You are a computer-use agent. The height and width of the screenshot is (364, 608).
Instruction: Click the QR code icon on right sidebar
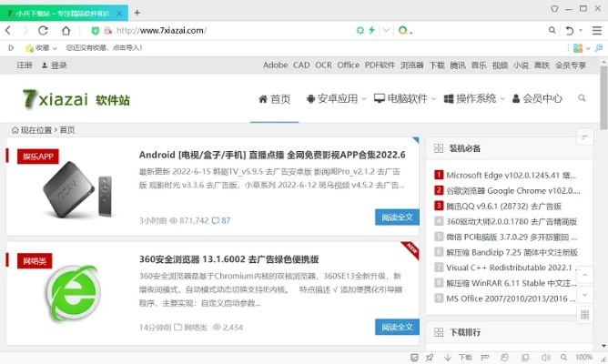(585, 315)
